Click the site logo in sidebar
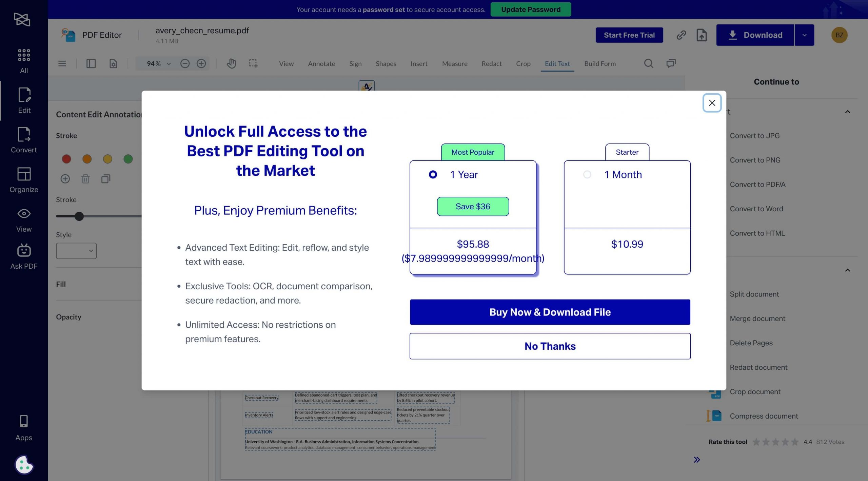Screen dimensions: 868x481 22,19
